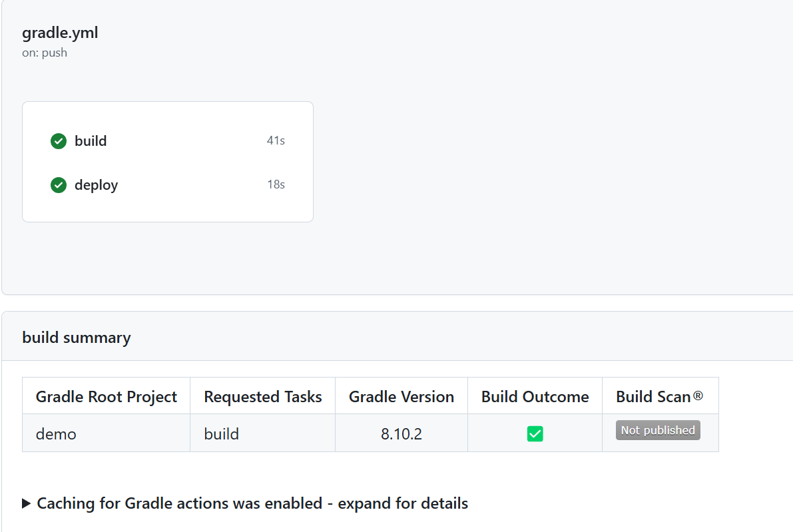The width and height of the screenshot is (793, 532).
Task: Click the 8.10.2 version cell
Action: (x=401, y=434)
